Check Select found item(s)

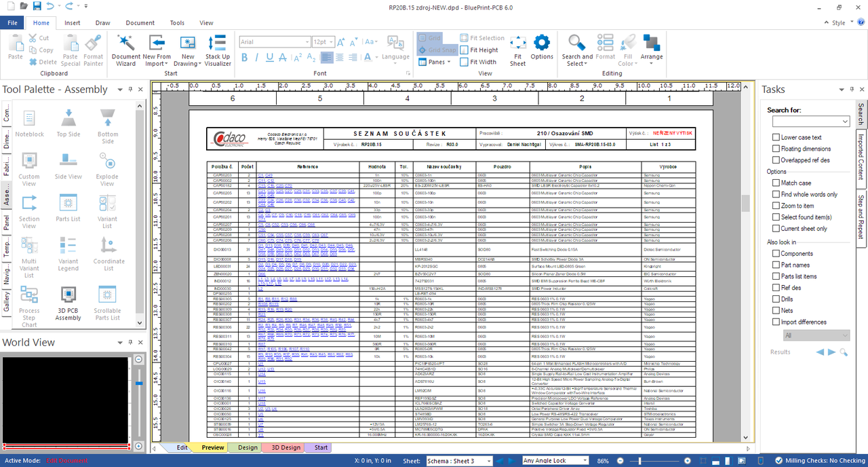click(x=776, y=217)
